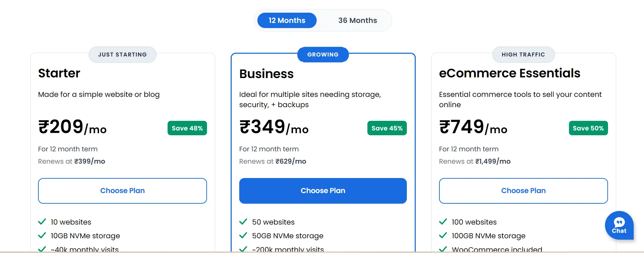This screenshot has width=644, height=253.
Task: Click checkmark icon beside 10 websites
Action: coord(42,222)
